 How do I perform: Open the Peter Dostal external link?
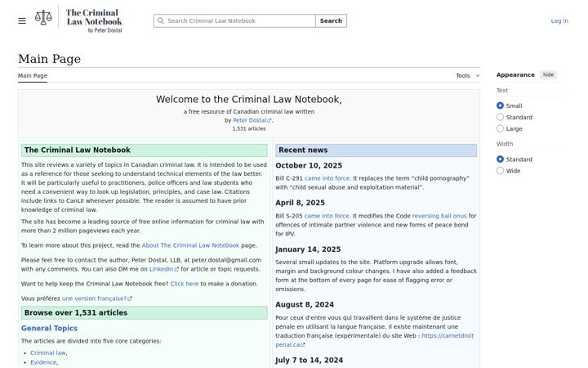coord(252,120)
